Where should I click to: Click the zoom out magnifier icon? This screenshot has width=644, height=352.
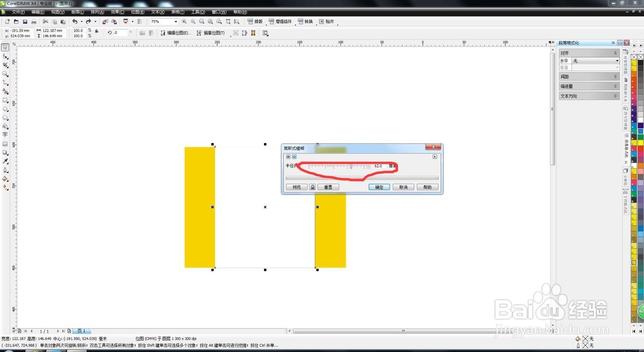[x=193, y=21]
